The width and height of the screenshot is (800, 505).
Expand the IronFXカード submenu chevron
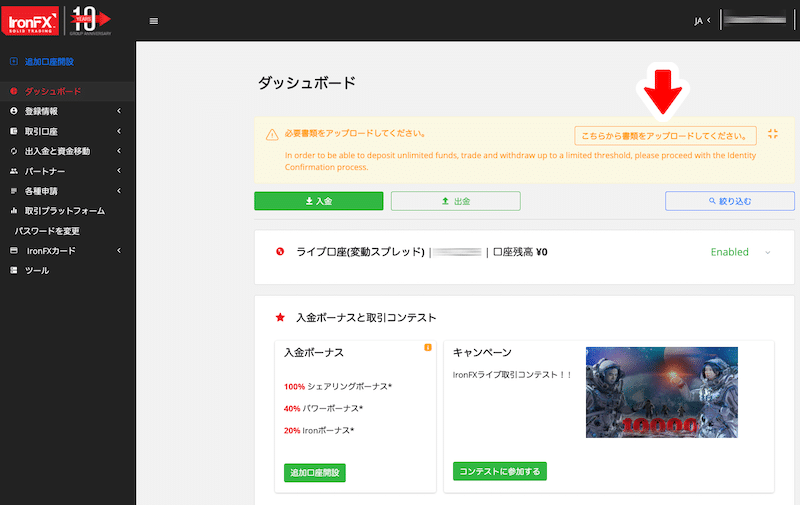click(x=119, y=250)
